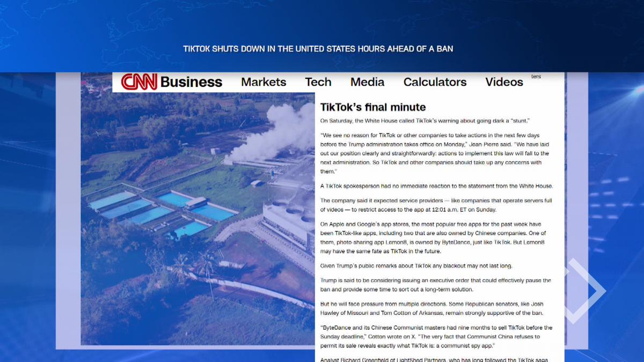
Task: Click the "TikTok's final minute" heading
Action: click(373, 107)
